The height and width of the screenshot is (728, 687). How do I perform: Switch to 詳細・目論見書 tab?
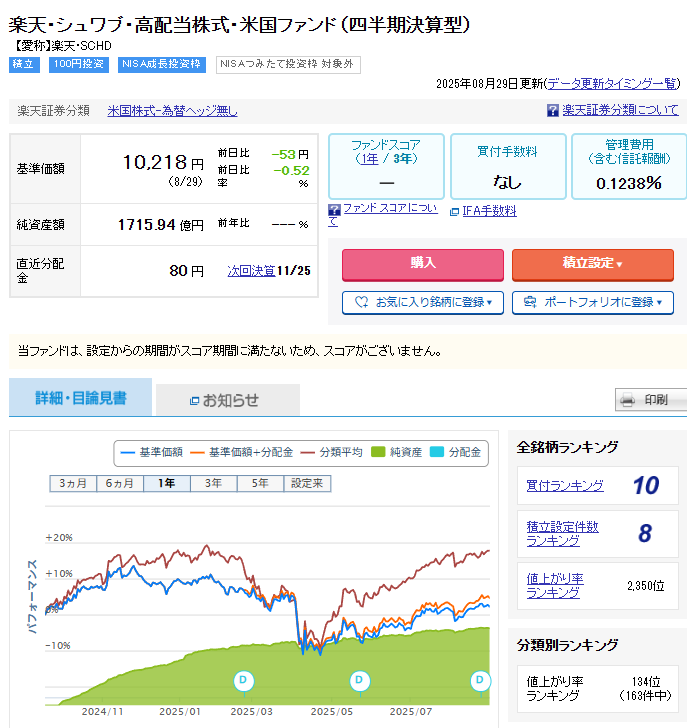tap(80, 397)
